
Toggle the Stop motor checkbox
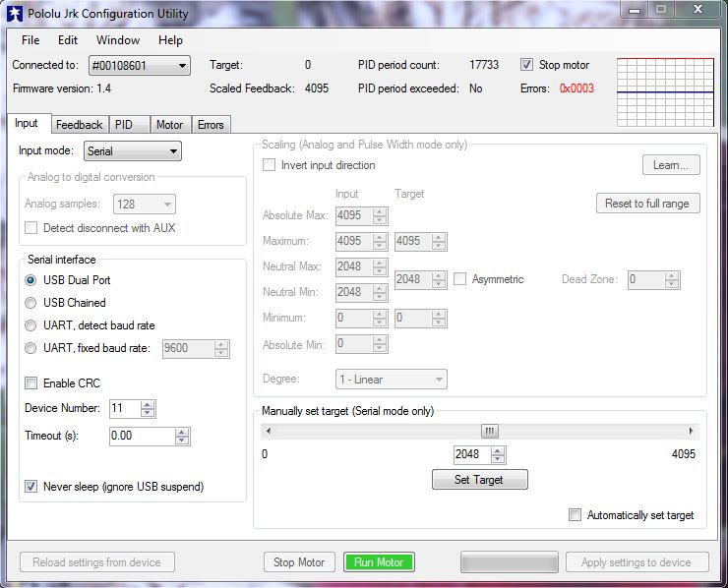tap(526, 65)
